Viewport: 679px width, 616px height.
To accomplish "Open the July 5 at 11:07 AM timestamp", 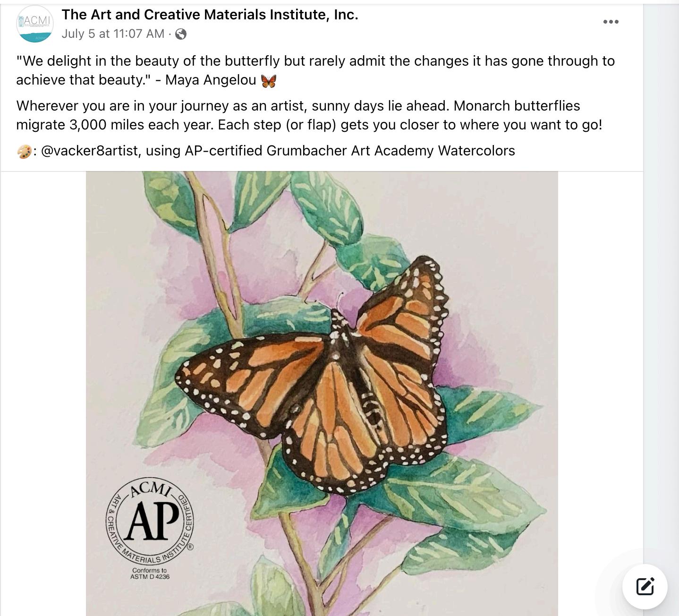I will (113, 34).
